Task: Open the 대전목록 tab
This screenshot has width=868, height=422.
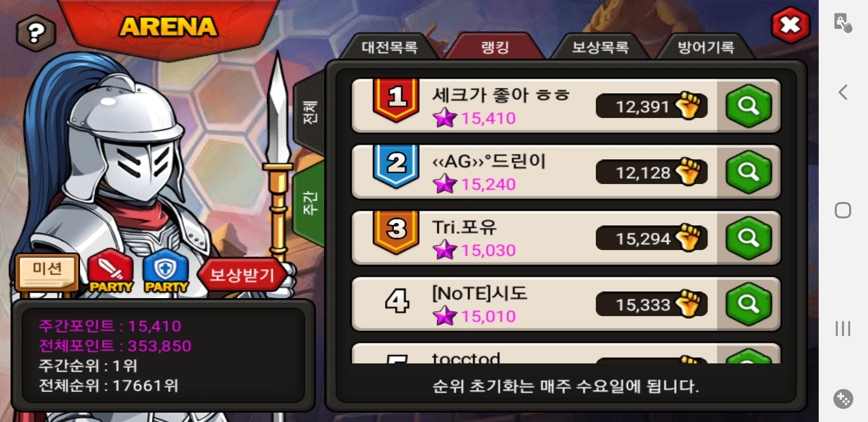Action: (x=389, y=47)
